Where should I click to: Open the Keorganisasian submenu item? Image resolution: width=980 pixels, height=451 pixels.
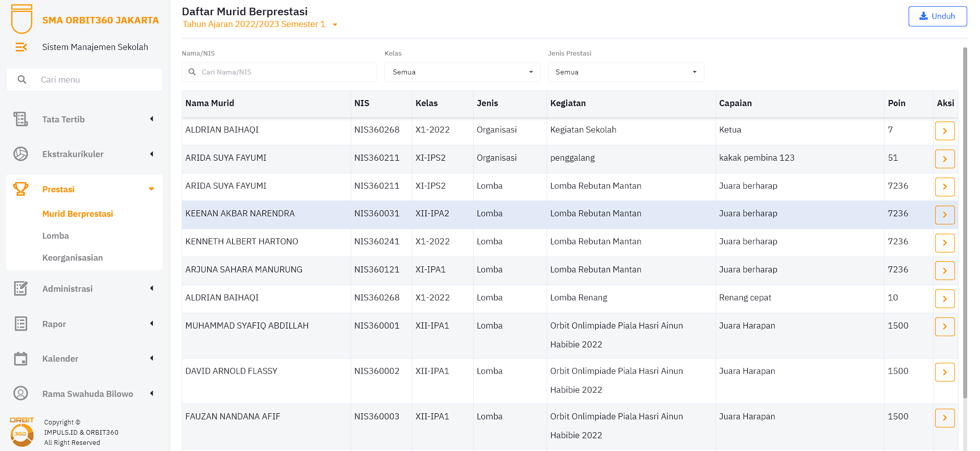point(72,258)
